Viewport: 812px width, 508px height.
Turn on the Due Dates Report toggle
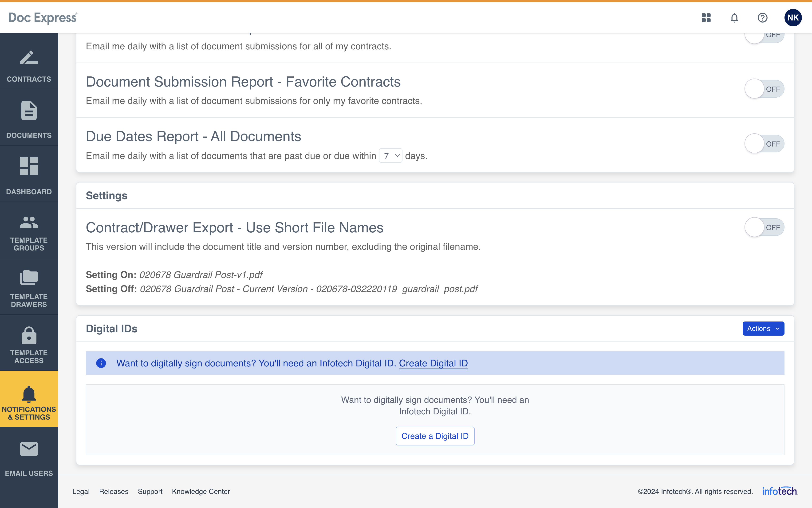[764, 144]
